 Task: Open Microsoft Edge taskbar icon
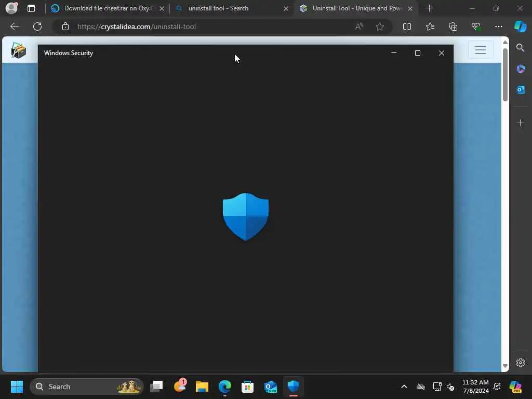click(x=224, y=387)
